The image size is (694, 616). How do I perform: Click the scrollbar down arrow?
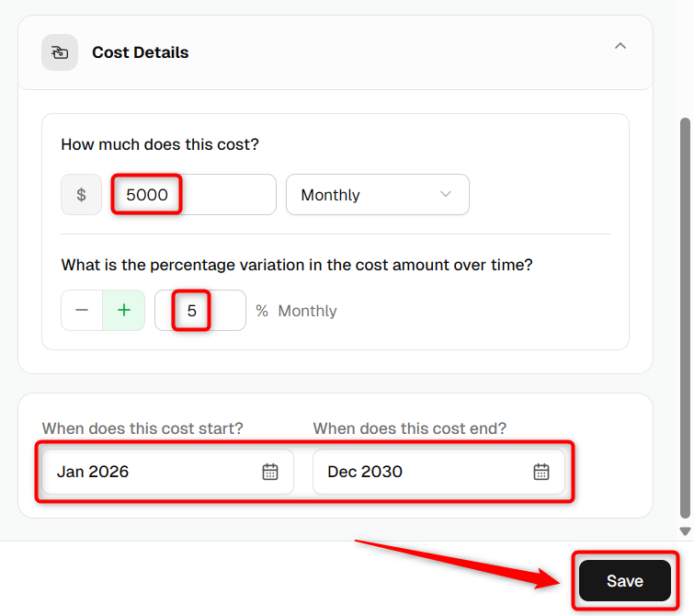(685, 531)
